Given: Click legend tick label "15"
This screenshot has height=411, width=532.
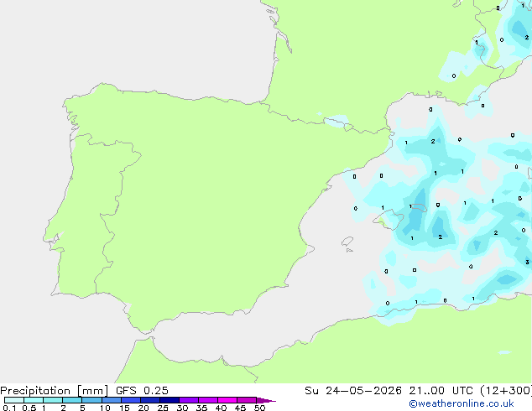Looking at the screenshot, I should pos(124,408).
